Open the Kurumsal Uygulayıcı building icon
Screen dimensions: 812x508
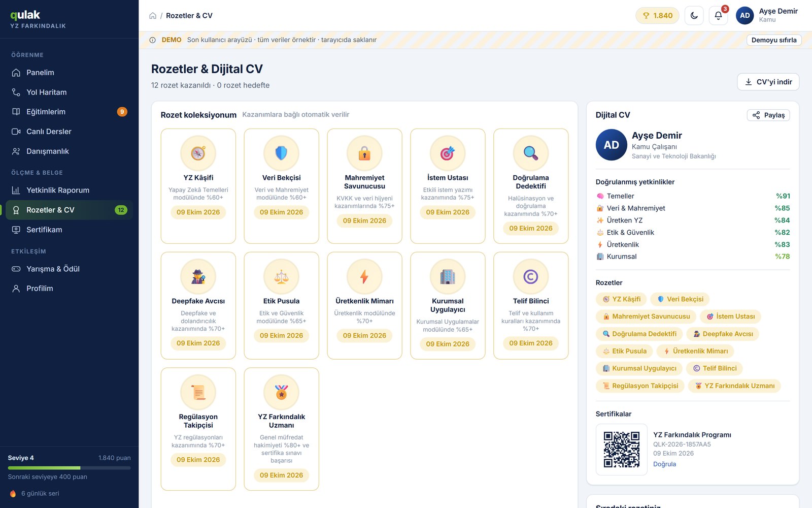448,276
